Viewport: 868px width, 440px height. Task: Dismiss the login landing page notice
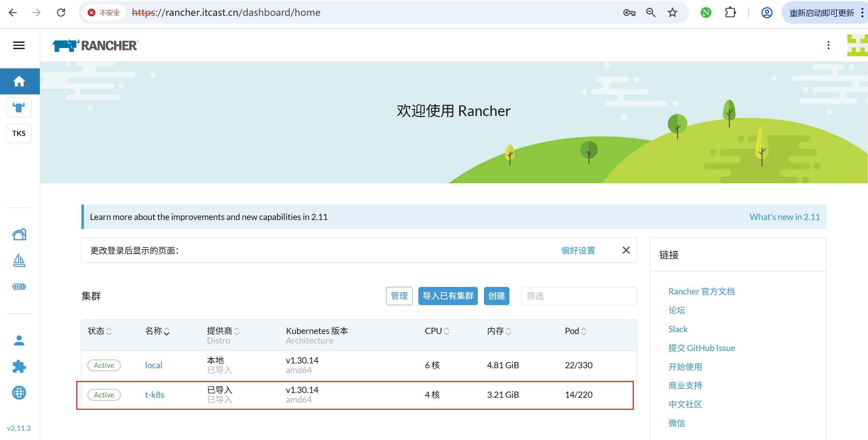tap(626, 250)
